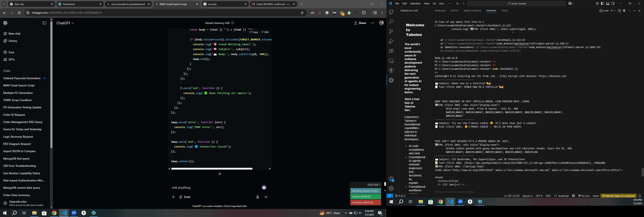
Task: Click Edit on the code block
Action: [265, 32]
